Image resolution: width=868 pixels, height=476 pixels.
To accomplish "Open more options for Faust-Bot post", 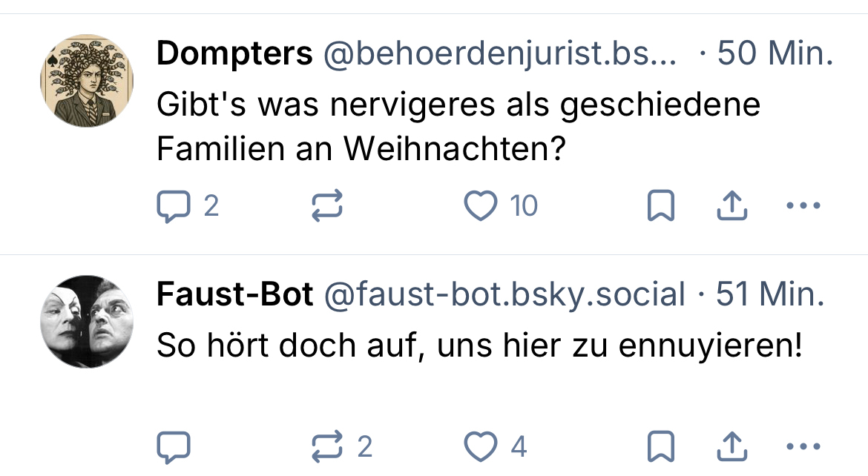I will (803, 447).
